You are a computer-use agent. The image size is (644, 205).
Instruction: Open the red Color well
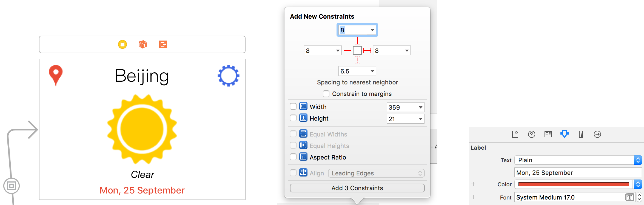point(574,184)
